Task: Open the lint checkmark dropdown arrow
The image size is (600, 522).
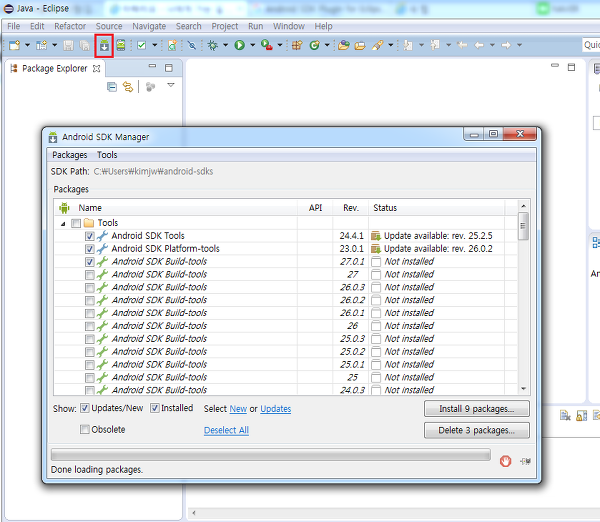Action: click(x=155, y=45)
